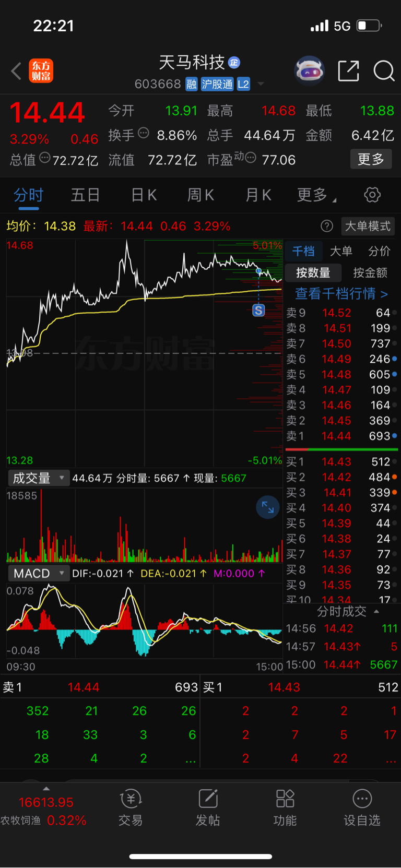Select the 大单 tab

pyautogui.click(x=341, y=252)
